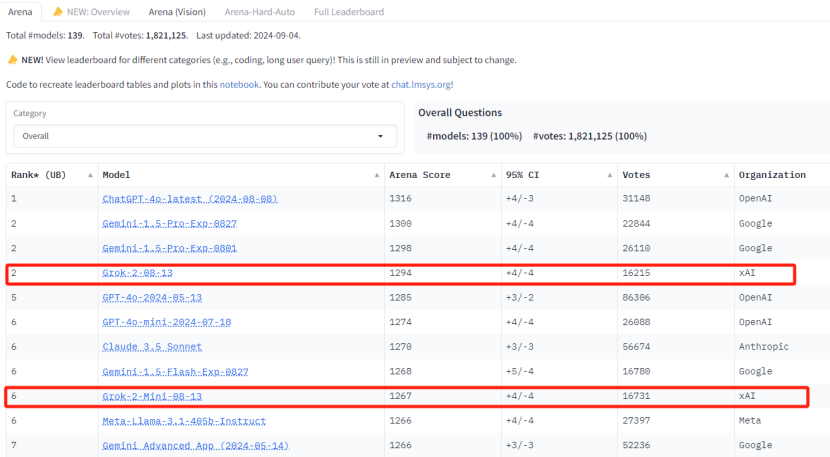This screenshot has height=457, width=830.
Task: Switch to the Arena tab
Action: coord(22,12)
